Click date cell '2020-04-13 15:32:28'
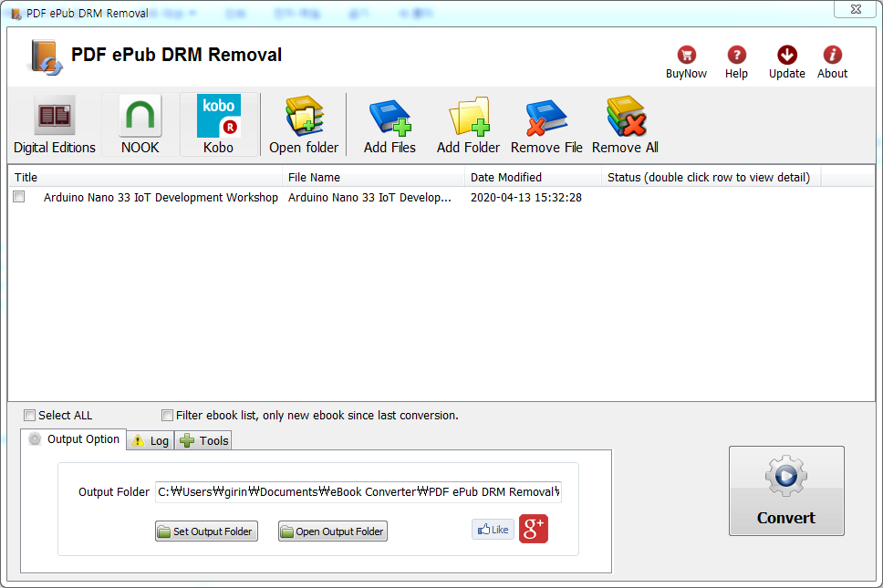Image resolution: width=883 pixels, height=588 pixels. pos(526,198)
